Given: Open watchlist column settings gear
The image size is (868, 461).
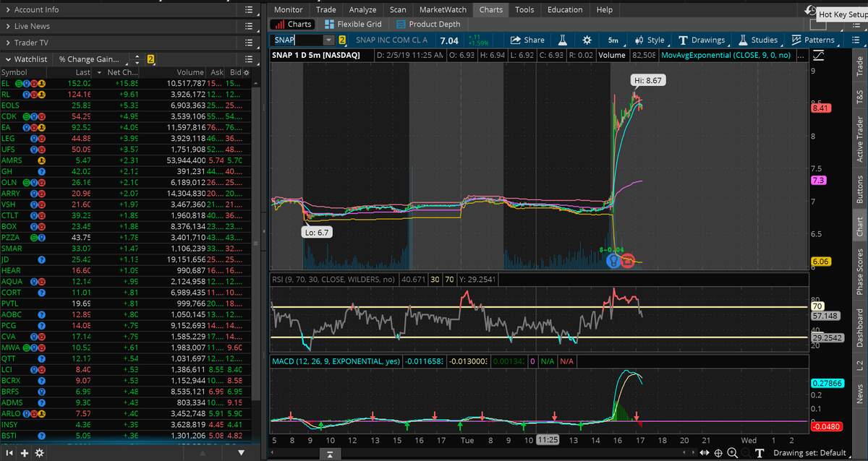Looking at the screenshot, I should point(247,72).
